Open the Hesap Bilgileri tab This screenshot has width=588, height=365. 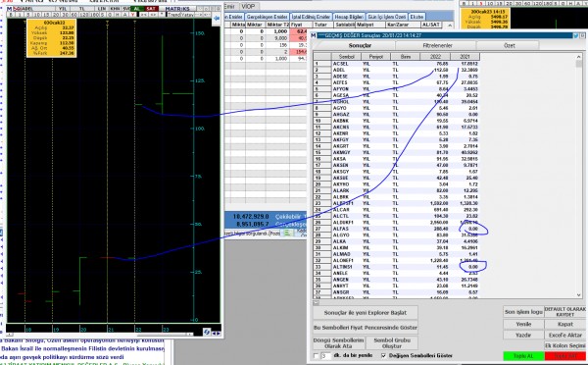pos(349,17)
